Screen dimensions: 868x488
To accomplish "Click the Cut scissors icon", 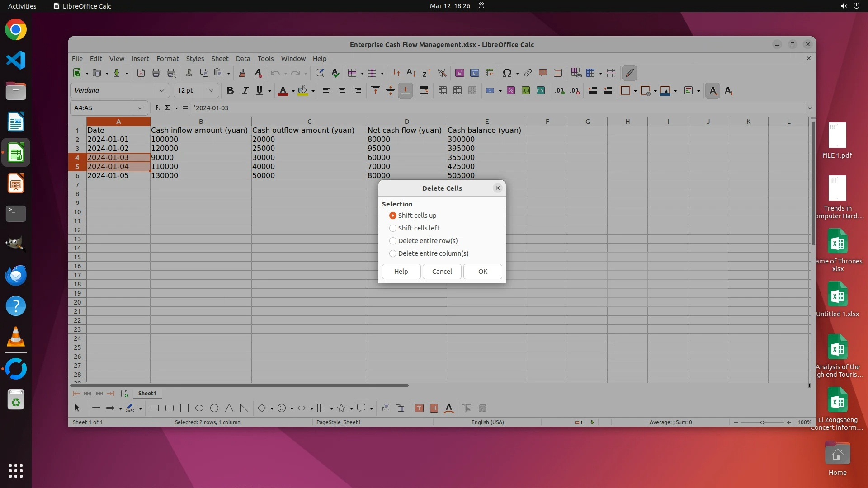I will [189, 73].
